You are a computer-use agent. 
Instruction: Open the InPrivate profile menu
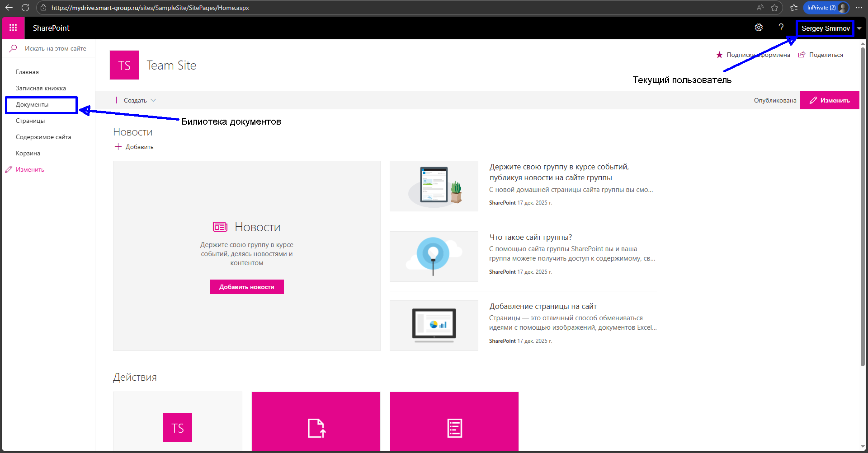pos(826,8)
